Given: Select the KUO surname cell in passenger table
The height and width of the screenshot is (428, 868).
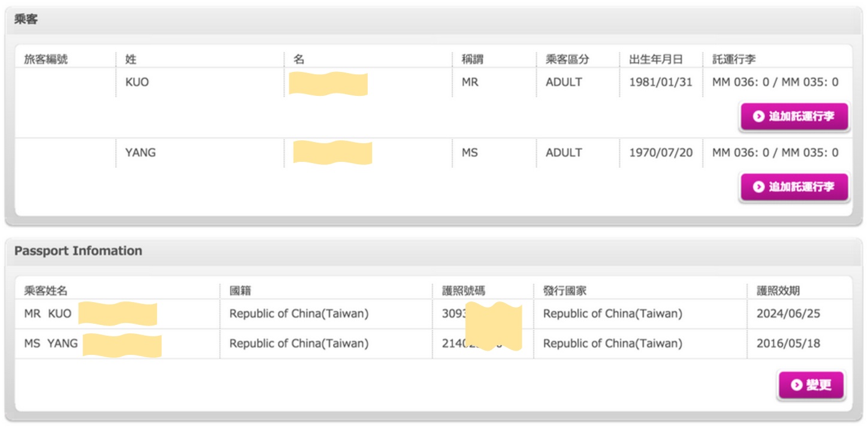Looking at the screenshot, I should pos(137,82).
